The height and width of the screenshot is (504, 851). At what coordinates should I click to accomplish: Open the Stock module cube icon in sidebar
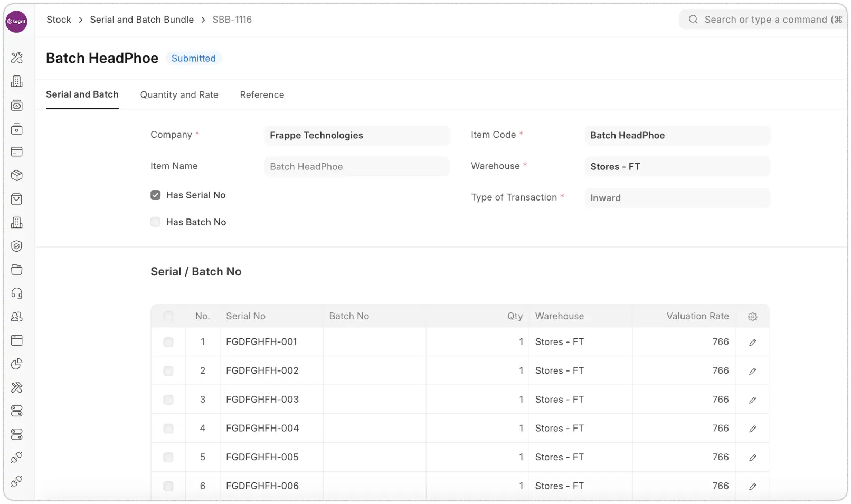pyautogui.click(x=17, y=176)
